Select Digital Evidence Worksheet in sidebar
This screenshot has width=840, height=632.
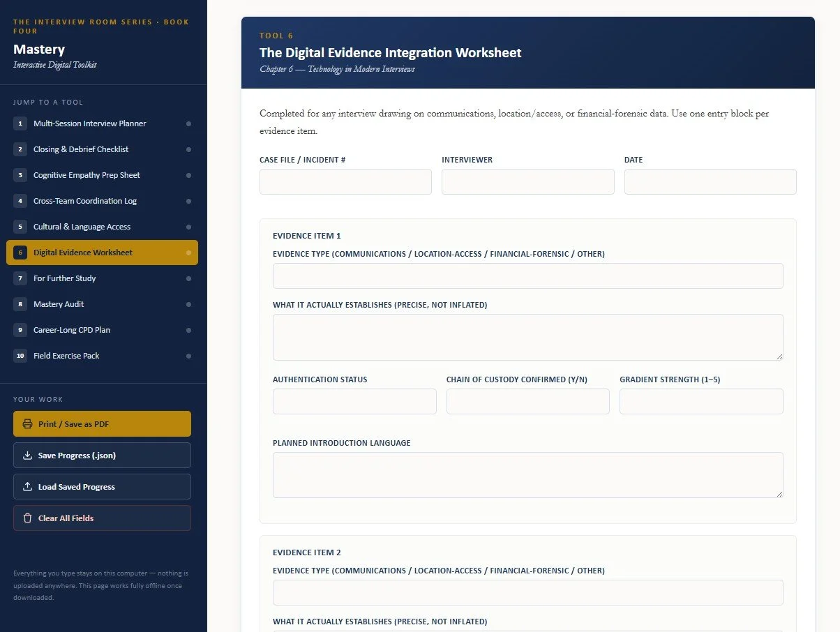(102, 253)
